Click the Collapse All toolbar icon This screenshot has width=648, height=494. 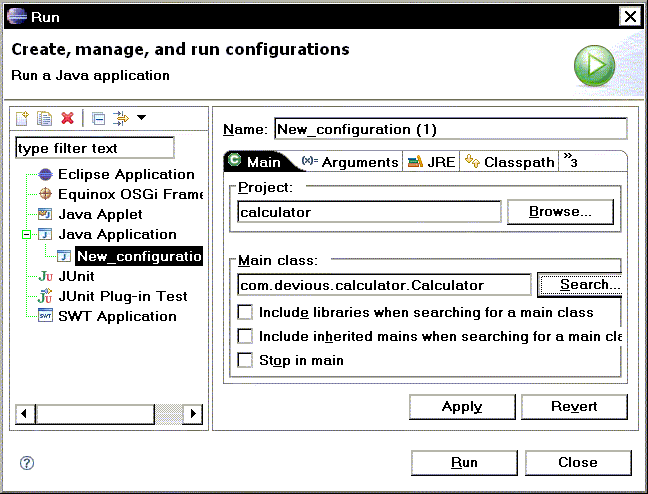(98, 119)
